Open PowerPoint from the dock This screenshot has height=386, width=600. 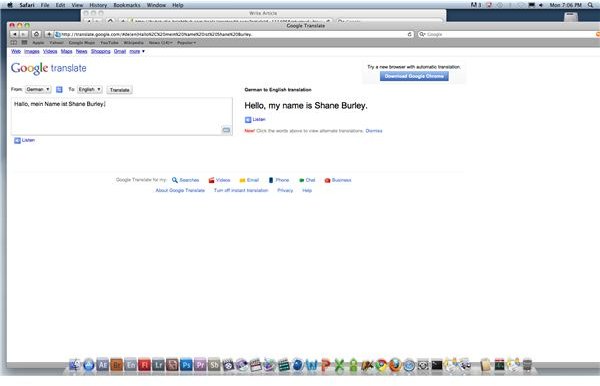coord(325,365)
